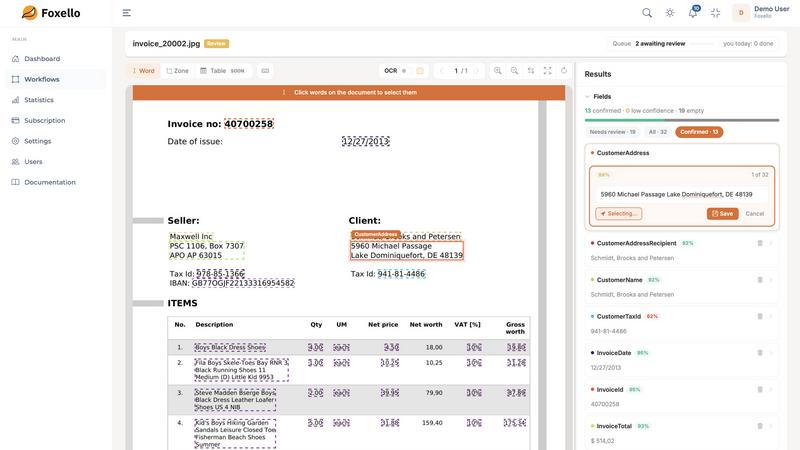The height and width of the screenshot is (450, 800).
Task: Expand the InvoiceDate field
Action: click(x=771, y=353)
